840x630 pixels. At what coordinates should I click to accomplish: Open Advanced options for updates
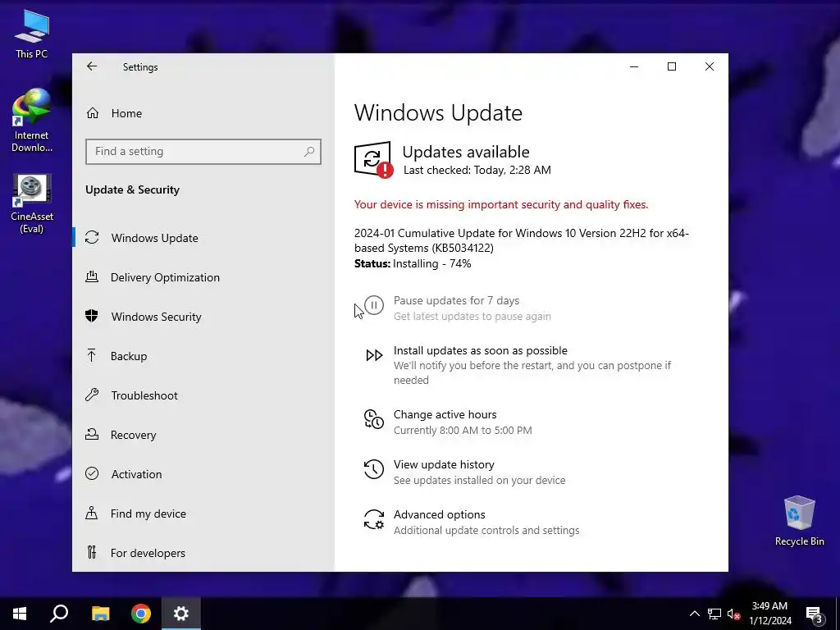tap(440, 514)
